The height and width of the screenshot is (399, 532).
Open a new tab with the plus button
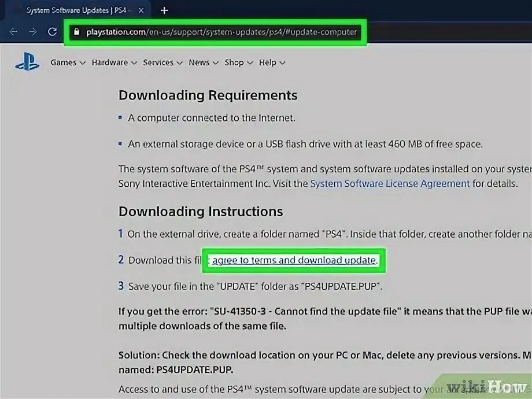164,10
